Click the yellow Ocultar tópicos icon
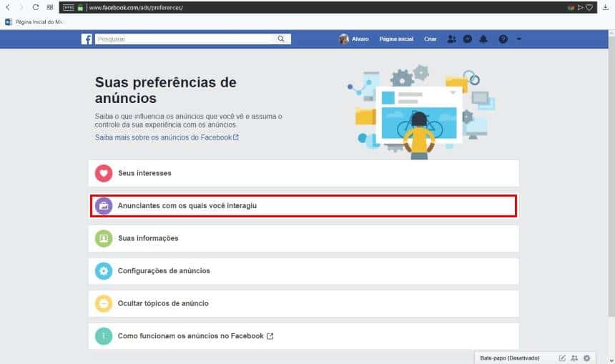This screenshot has height=364, width=615. coord(104,303)
